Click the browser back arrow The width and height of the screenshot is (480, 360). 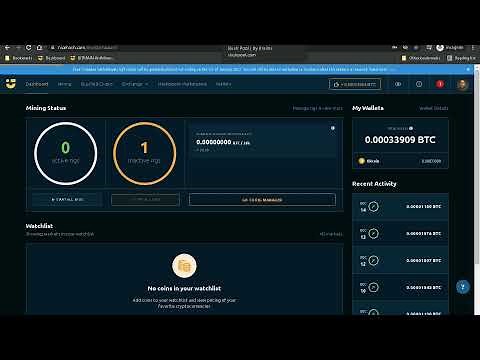7,48
